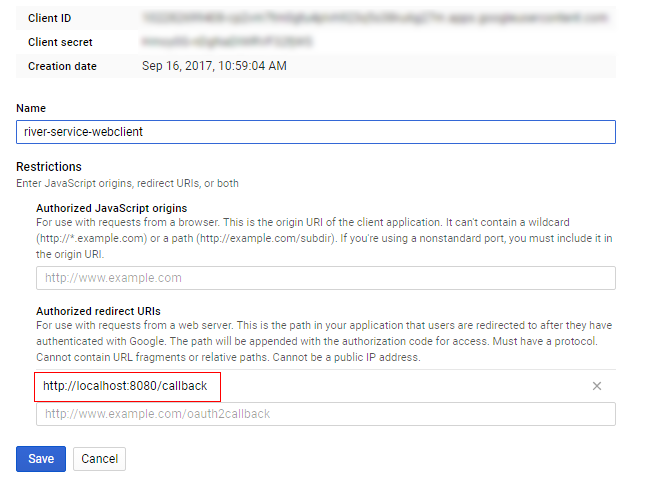Click the Sep 16, 2017 creation date value

(x=214, y=66)
